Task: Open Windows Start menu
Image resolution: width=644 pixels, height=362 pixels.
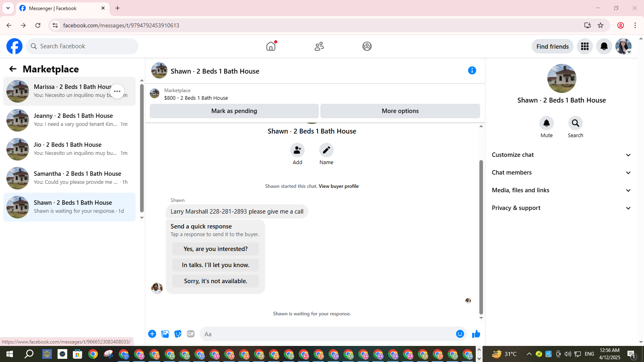Action: pyautogui.click(x=10, y=354)
